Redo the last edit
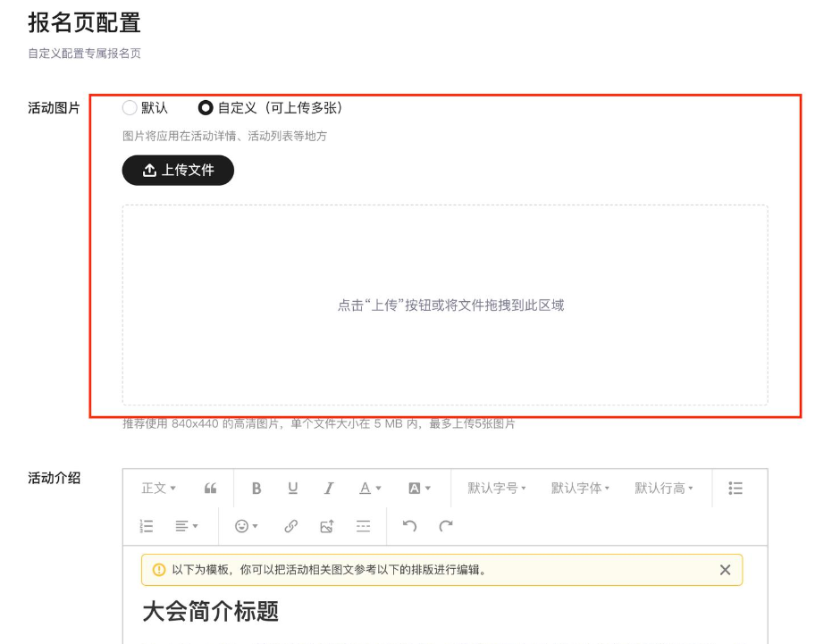This screenshot has height=644, width=832. [446, 526]
